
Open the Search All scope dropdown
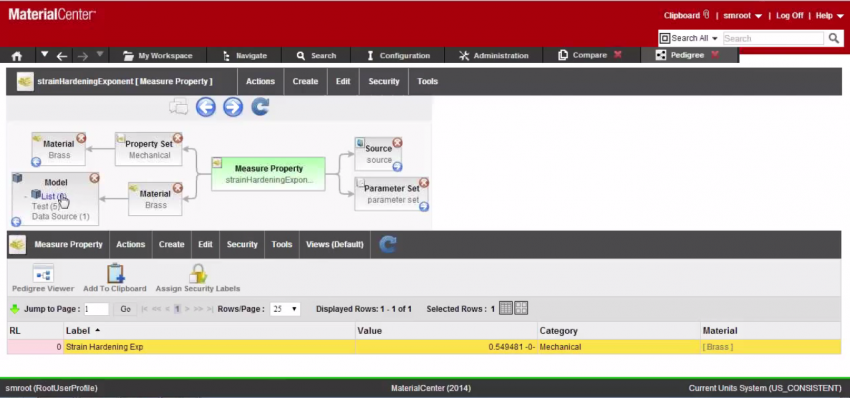(689, 38)
